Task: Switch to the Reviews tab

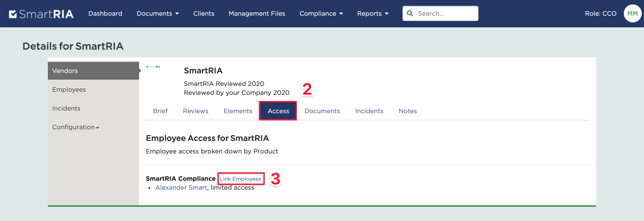Action: (x=195, y=111)
